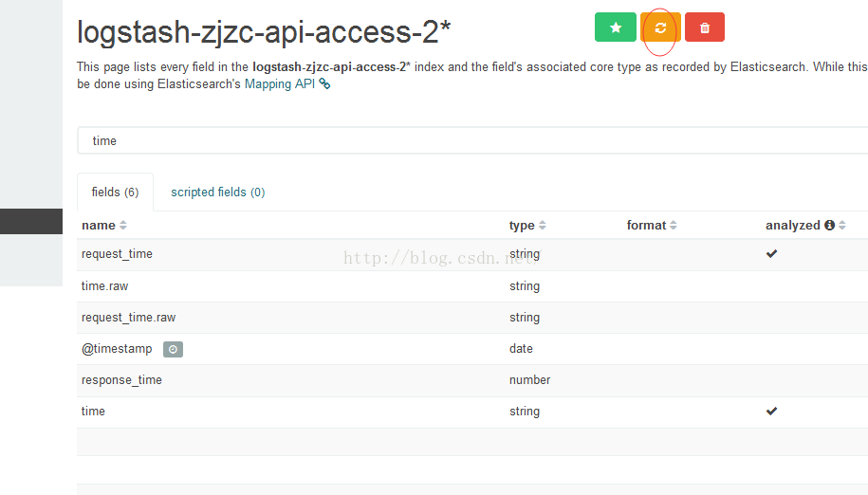Select the time.raw field row
The image size is (868, 495).
(472, 286)
